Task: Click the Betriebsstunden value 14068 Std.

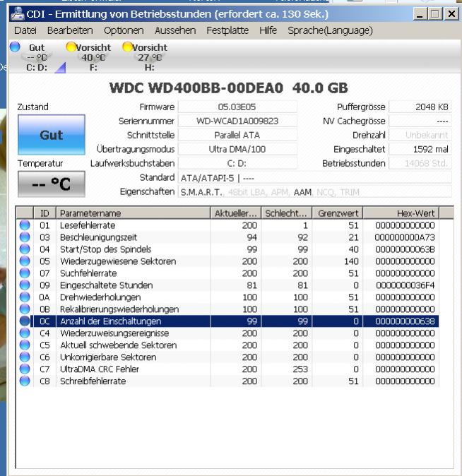Action: click(x=420, y=163)
